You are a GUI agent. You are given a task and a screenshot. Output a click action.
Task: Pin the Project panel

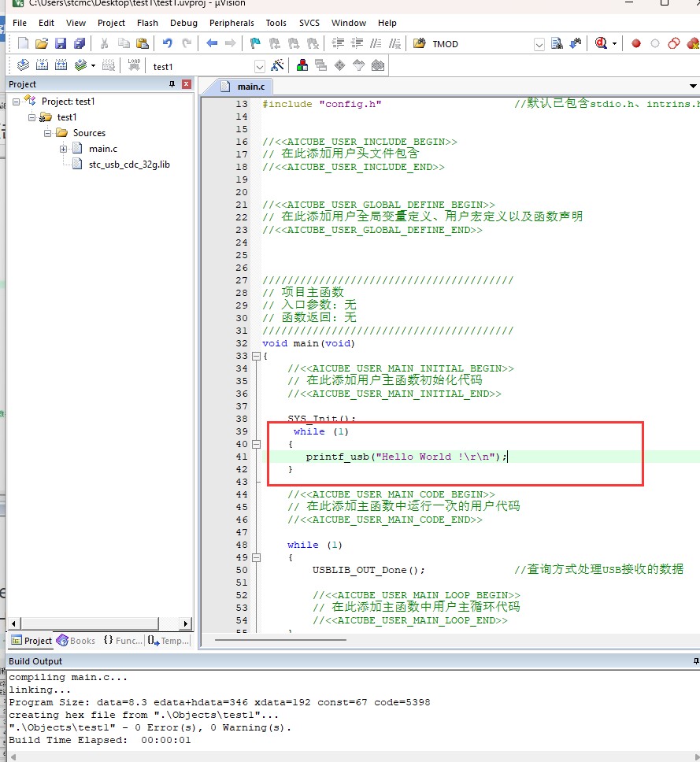[x=172, y=84]
